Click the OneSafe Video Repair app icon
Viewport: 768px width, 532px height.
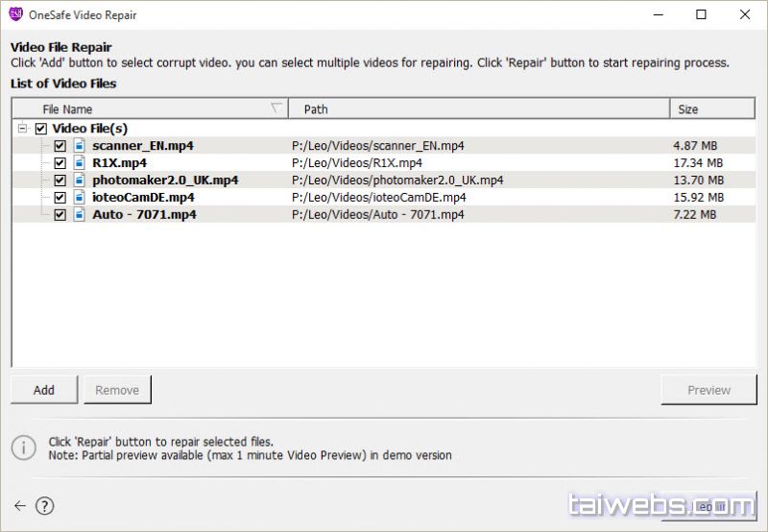coord(15,14)
